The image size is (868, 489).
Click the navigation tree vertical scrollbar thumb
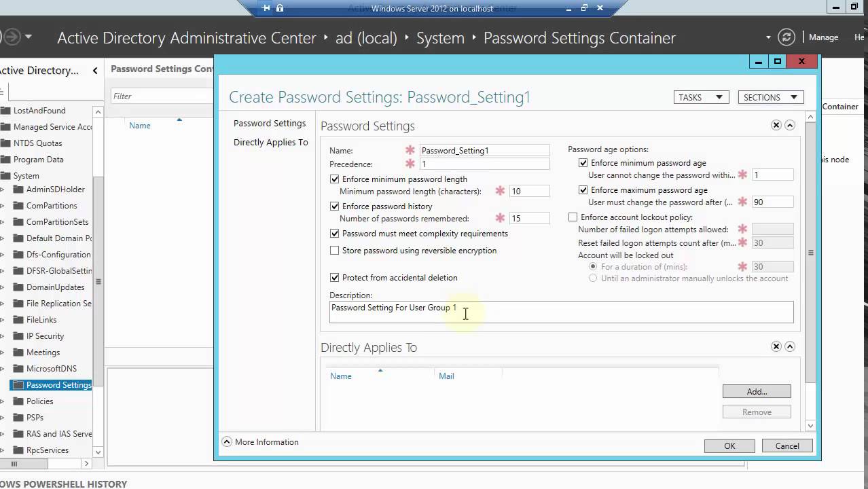coord(98,282)
